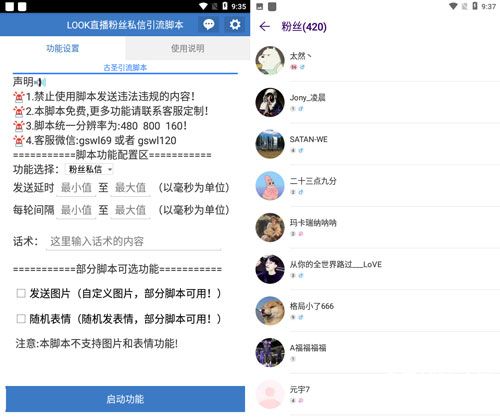Switch to 功能设置 tab
500x417 pixels.
tap(63, 48)
